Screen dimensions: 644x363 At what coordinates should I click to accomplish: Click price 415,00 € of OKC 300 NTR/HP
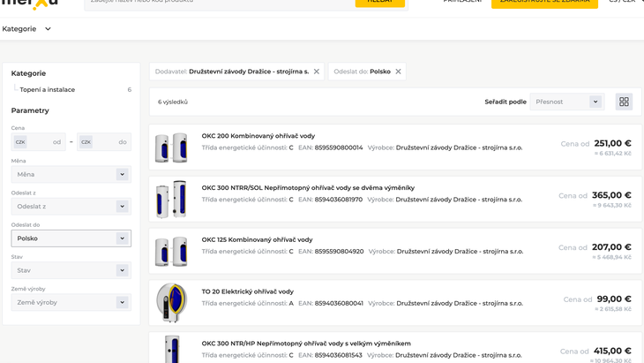(612, 351)
